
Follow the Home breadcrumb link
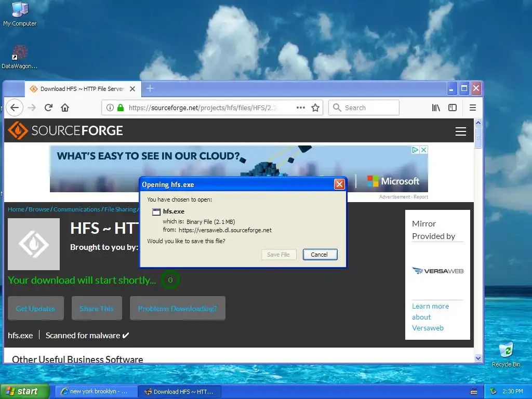[16, 209]
